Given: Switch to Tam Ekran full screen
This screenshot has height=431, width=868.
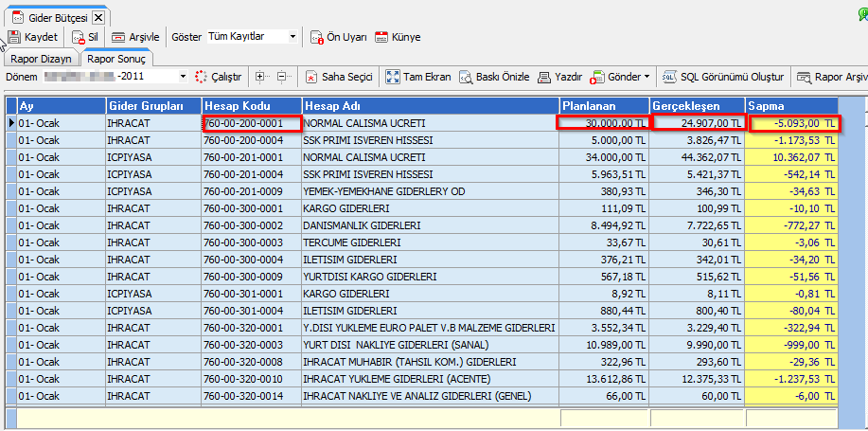Looking at the screenshot, I should pyautogui.click(x=418, y=77).
